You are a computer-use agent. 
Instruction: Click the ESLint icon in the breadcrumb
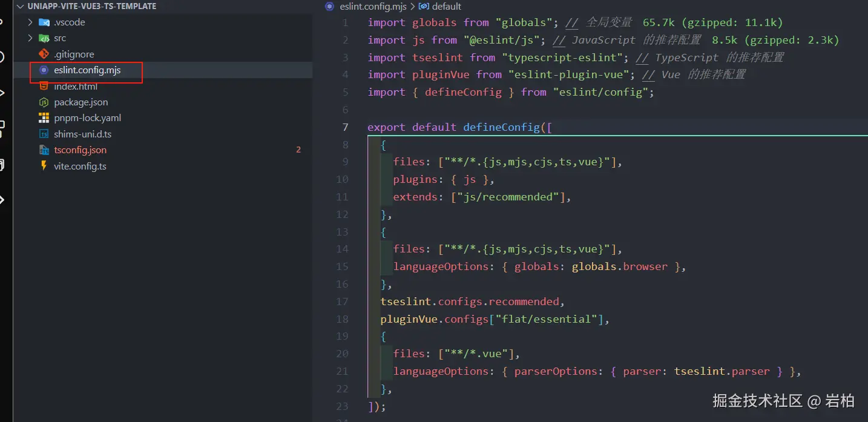coord(330,7)
